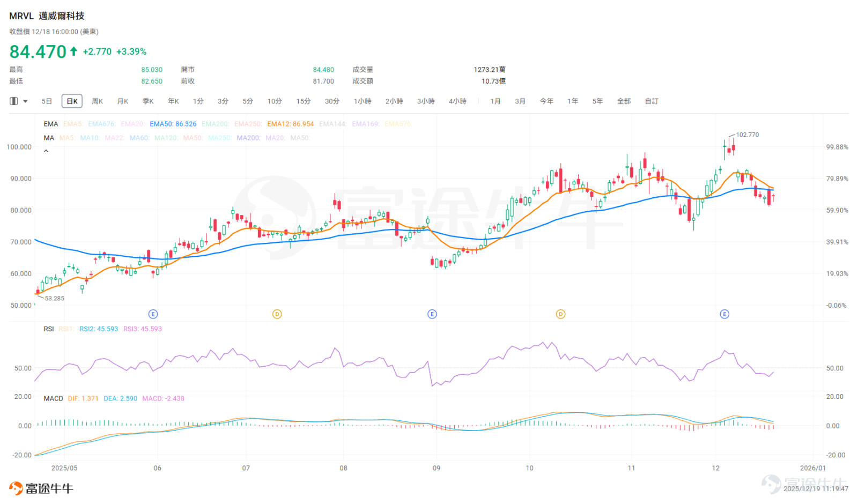Collapse the indicator legend with the caret
Image resolution: width=858 pixels, height=504 pixels.
(x=46, y=151)
